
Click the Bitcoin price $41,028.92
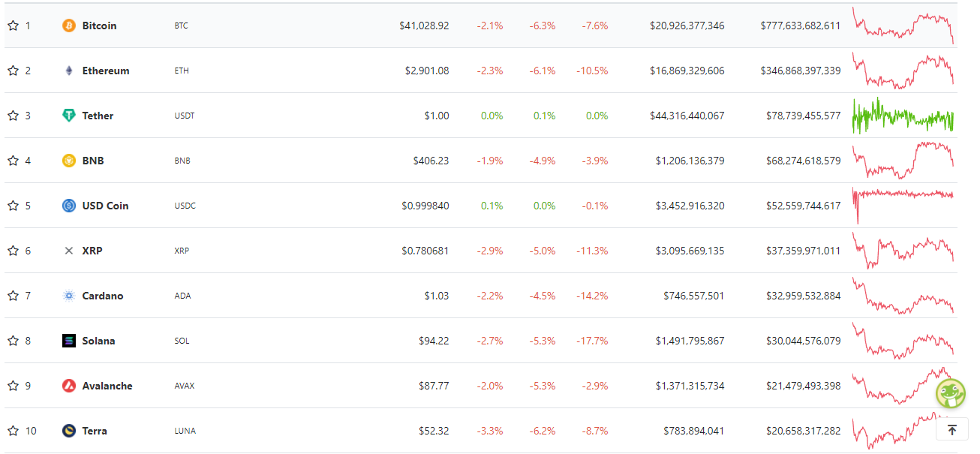pyautogui.click(x=424, y=26)
